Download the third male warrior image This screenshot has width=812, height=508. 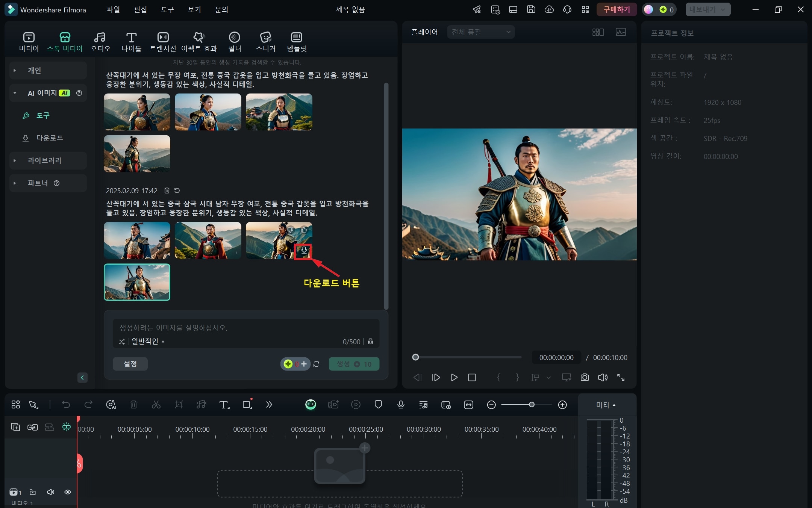[x=304, y=251]
